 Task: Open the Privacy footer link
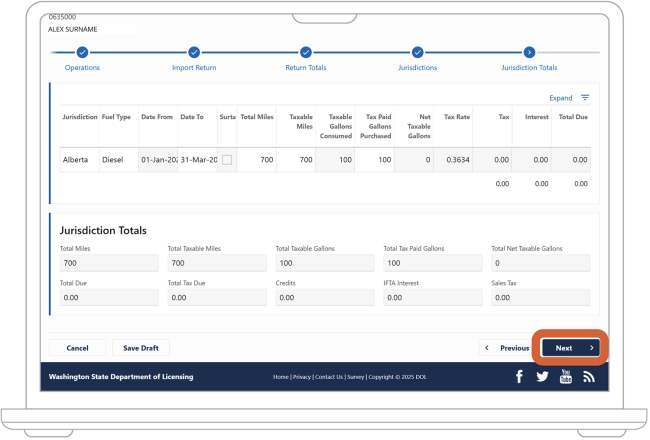[x=302, y=377]
